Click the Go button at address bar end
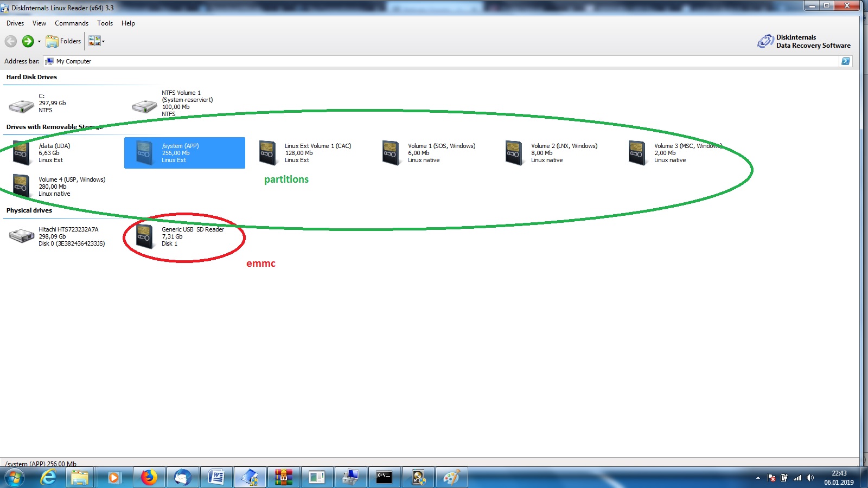The height and width of the screenshot is (488, 868). pos(846,61)
